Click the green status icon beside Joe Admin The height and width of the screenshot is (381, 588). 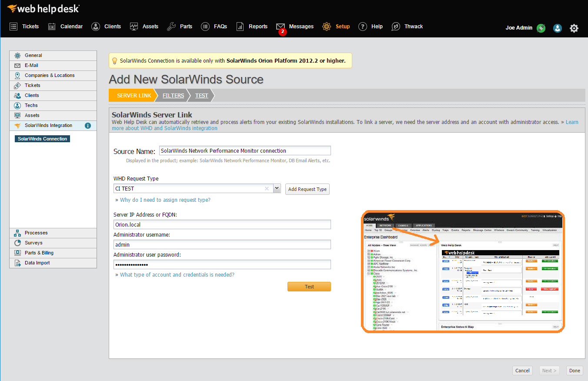(541, 28)
